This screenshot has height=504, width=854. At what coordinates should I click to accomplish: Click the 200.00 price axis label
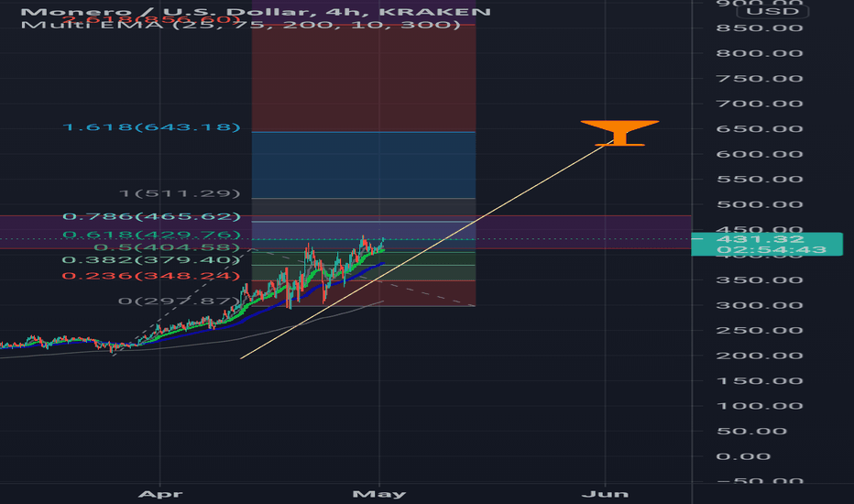(x=760, y=356)
